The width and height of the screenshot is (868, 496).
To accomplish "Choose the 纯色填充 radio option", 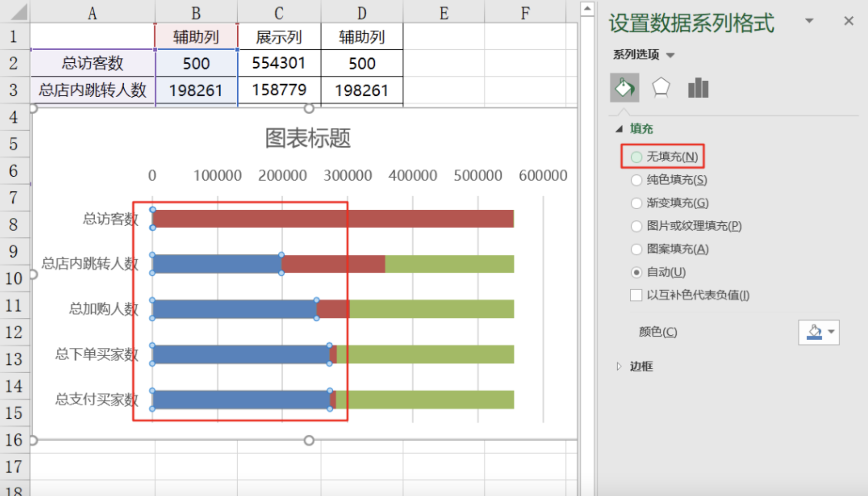I will 637,180.
